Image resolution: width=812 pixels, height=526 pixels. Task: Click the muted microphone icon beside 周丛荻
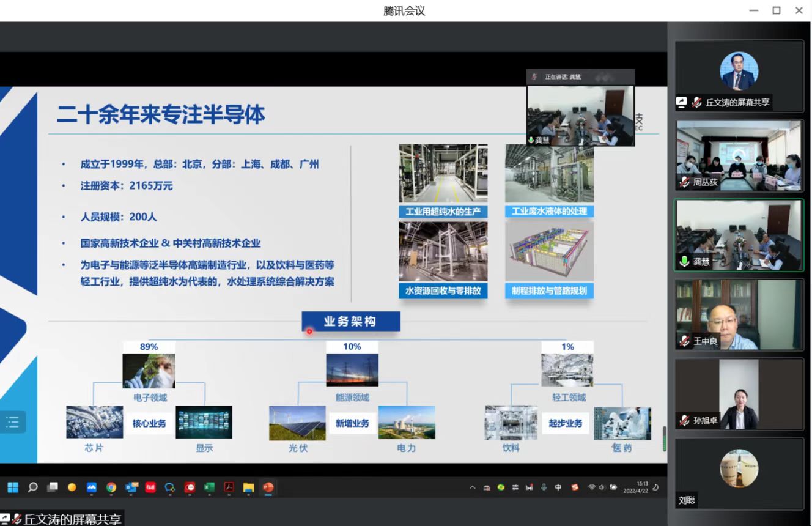pos(684,182)
